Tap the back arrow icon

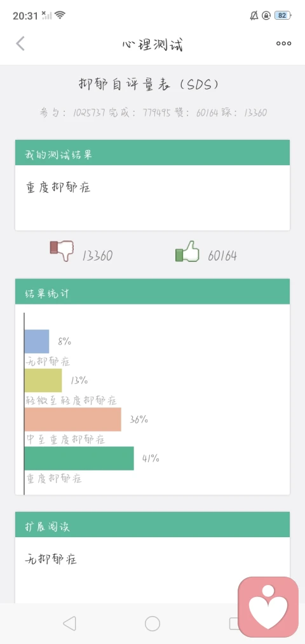(x=20, y=43)
